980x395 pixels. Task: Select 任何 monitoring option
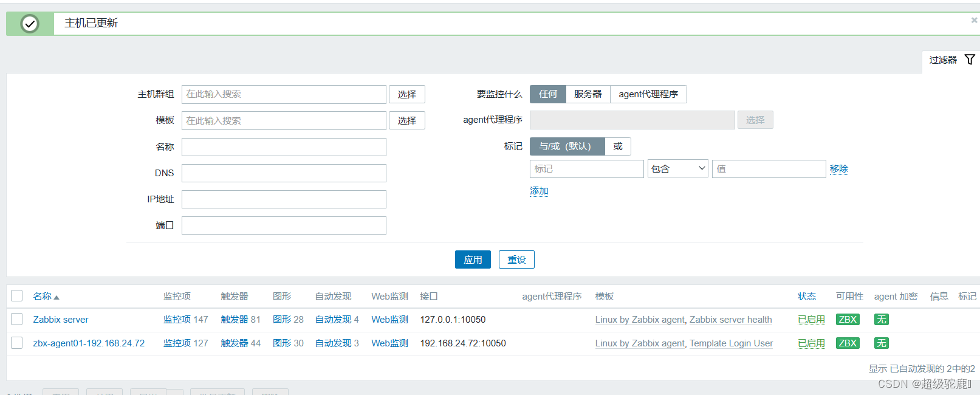[548, 94]
